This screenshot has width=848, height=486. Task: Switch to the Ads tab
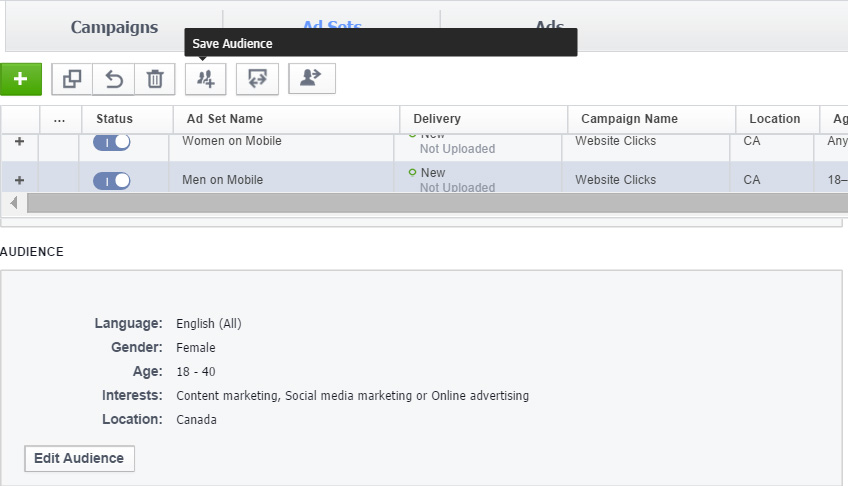pos(550,24)
